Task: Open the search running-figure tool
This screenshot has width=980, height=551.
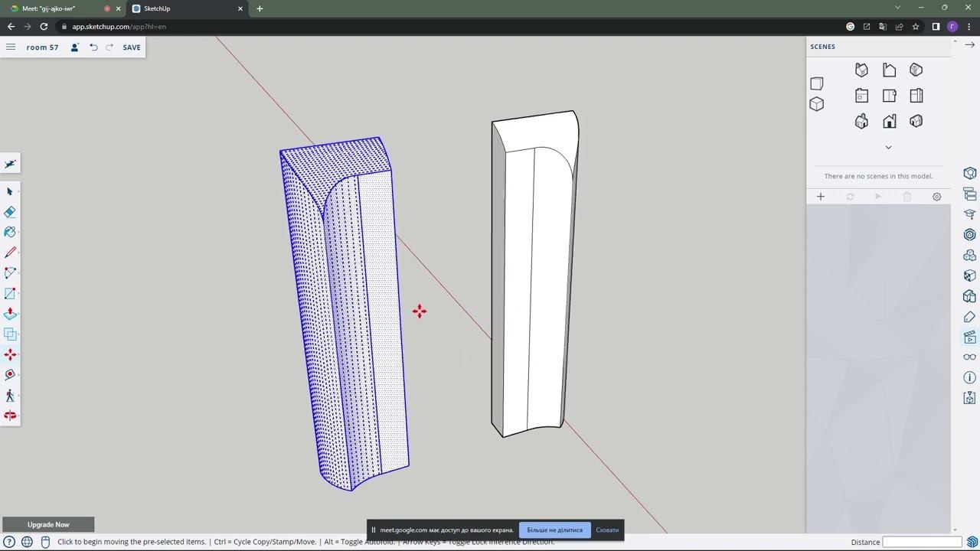Action: click(10, 164)
